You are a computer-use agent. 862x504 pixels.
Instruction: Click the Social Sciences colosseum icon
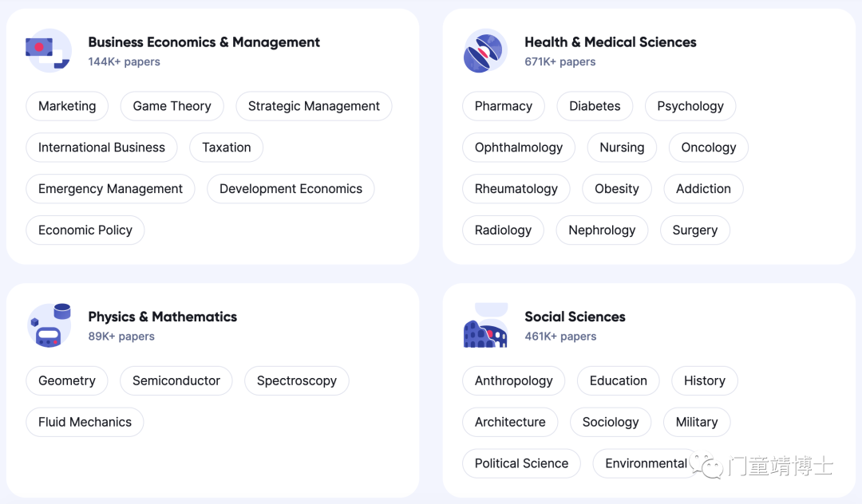click(x=485, y=325)
